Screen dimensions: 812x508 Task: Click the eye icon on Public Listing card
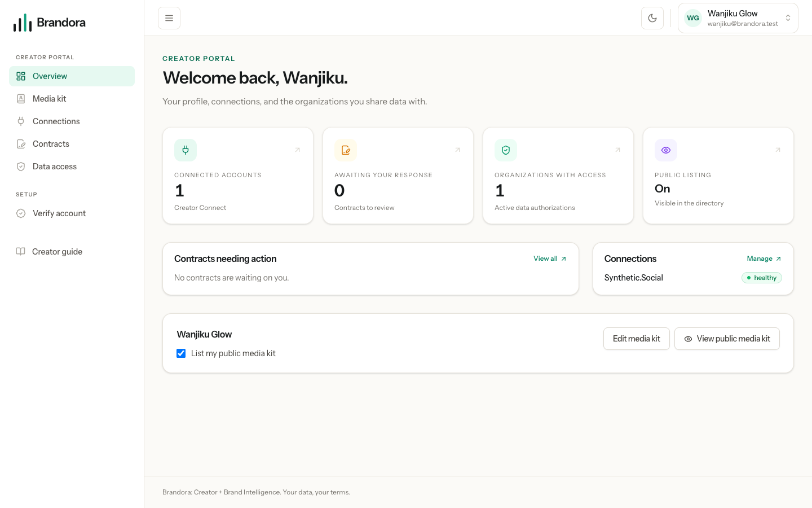(666, 150)
